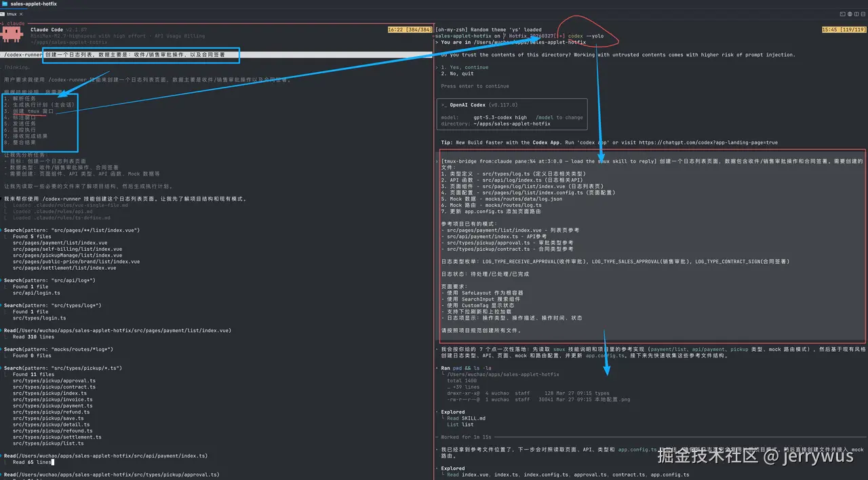Viewport: 868px width, 480px height.
Task: Select option '1. Yes, continue'
Action: (465, 67)
